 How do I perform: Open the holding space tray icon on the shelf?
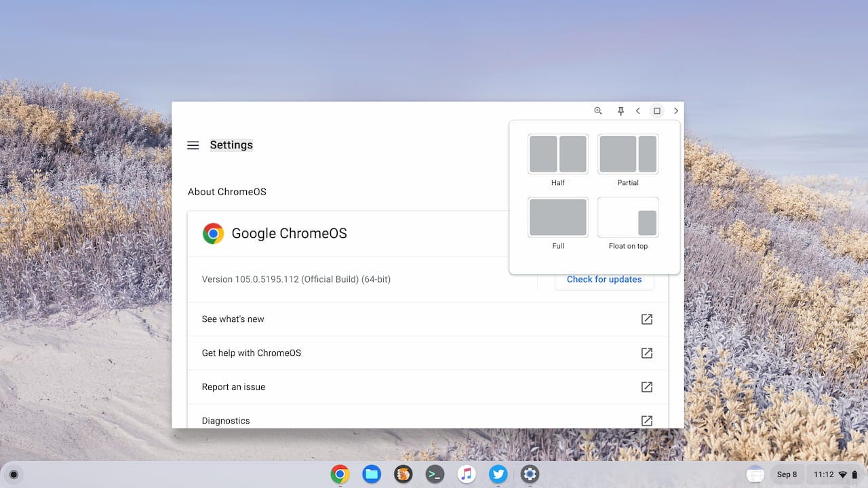[x=755, y=474]
